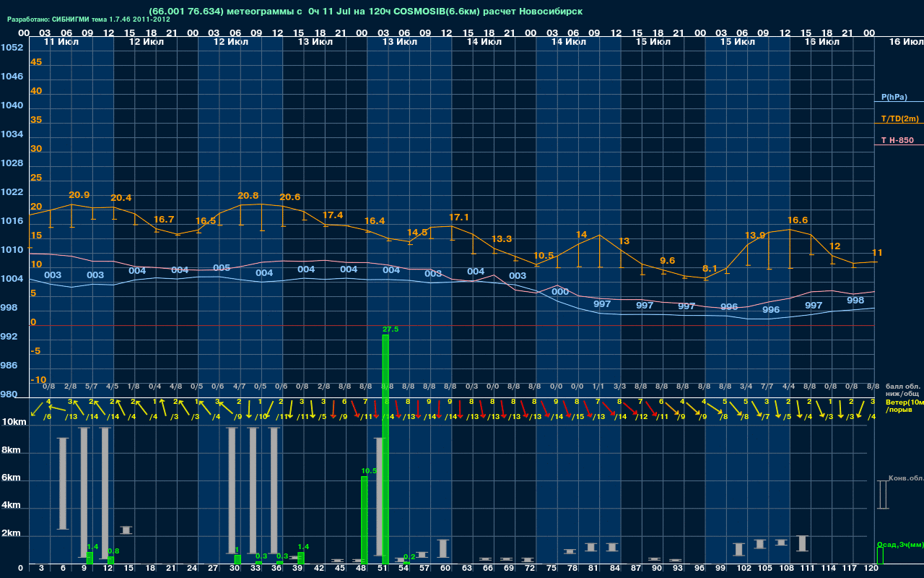924x578 pixels.
Task: Click hour 48 on the bottom axis
Action: [x=362, y=569]
